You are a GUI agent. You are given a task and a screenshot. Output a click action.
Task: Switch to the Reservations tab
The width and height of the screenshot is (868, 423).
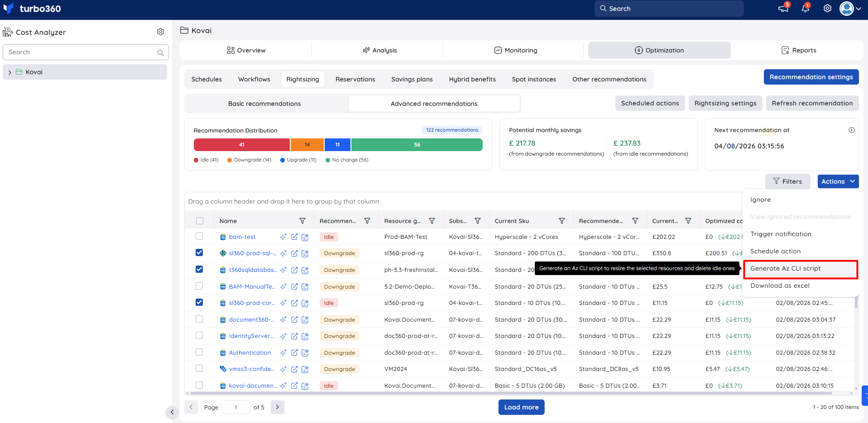click(355, 79)
